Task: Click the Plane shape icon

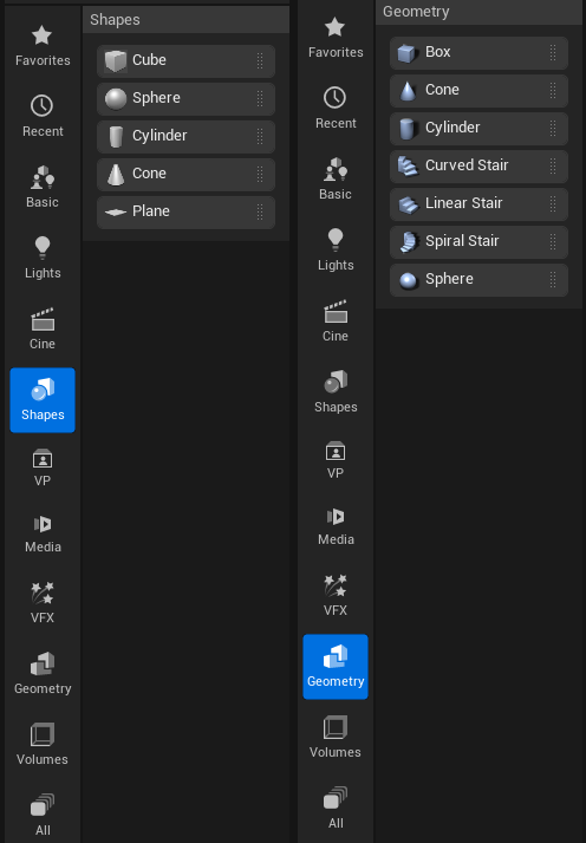Action: click(x=116, y=212)
